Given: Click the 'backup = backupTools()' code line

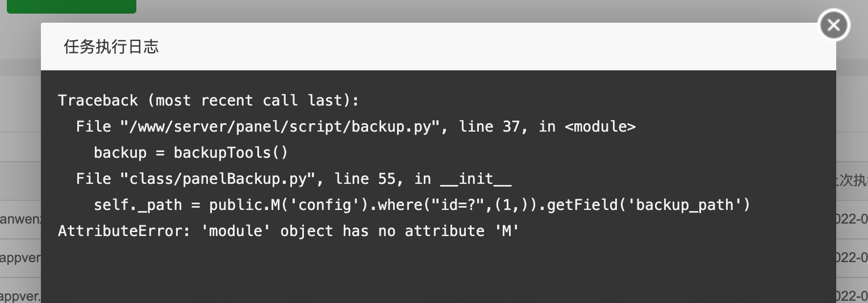Looking at the screenshot, I should click(x=191, y=153).
